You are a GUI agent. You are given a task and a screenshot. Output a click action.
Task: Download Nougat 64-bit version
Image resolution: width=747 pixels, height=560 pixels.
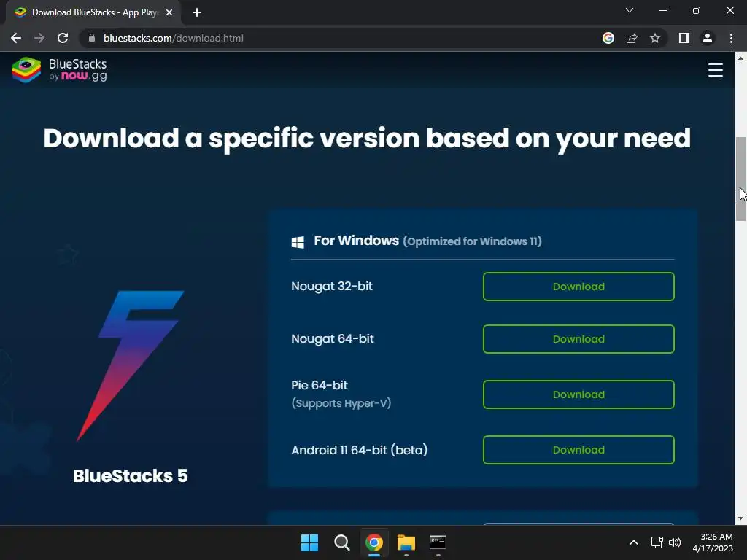(x=578, y=339)
